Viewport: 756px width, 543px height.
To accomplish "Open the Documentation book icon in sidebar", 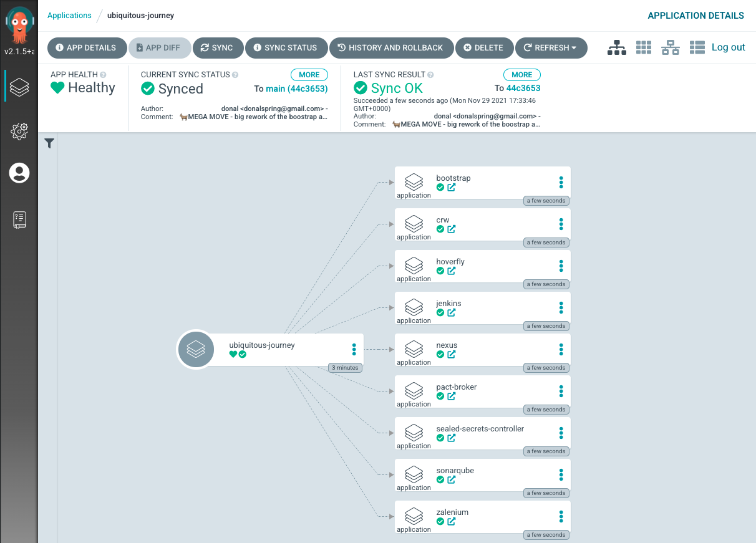I will coord(19,219).
